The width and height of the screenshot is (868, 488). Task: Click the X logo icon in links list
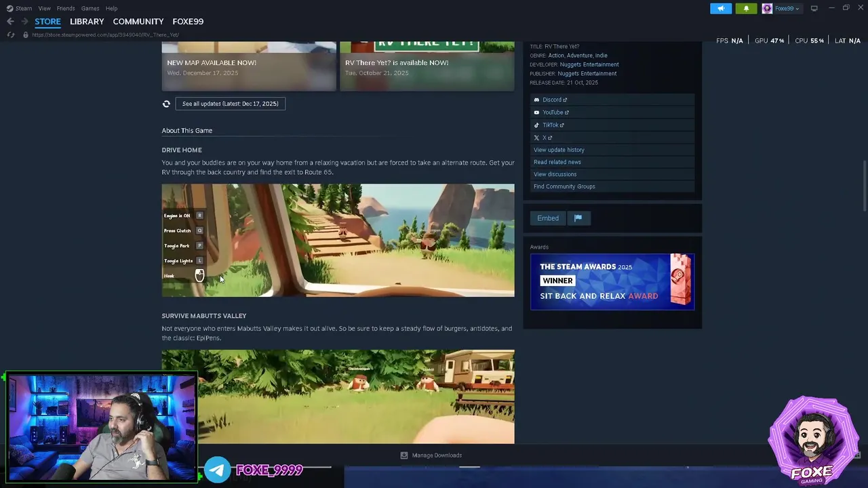(x=536, y=138)
